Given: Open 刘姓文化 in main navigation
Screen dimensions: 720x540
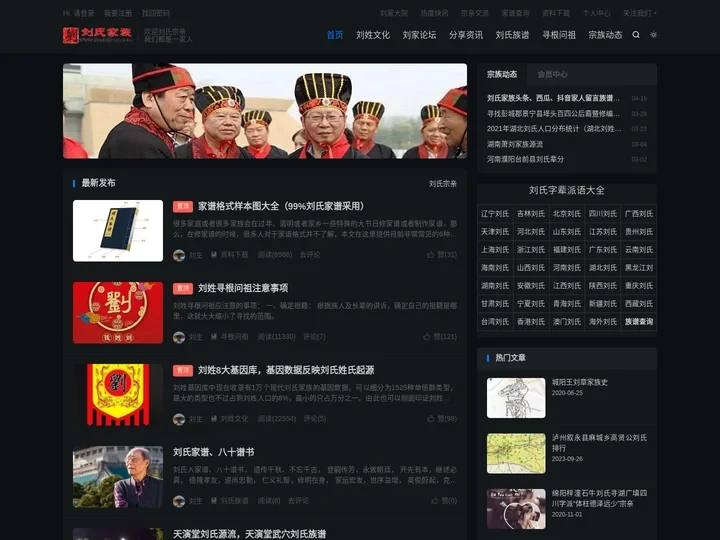Looking at the screenshot, I should point(373,35).
